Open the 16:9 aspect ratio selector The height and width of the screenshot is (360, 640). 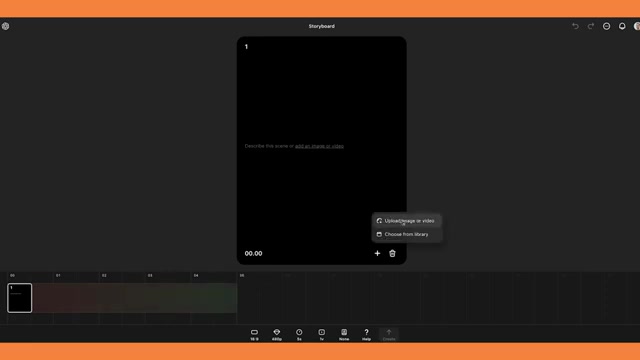(x=254, y=335)
